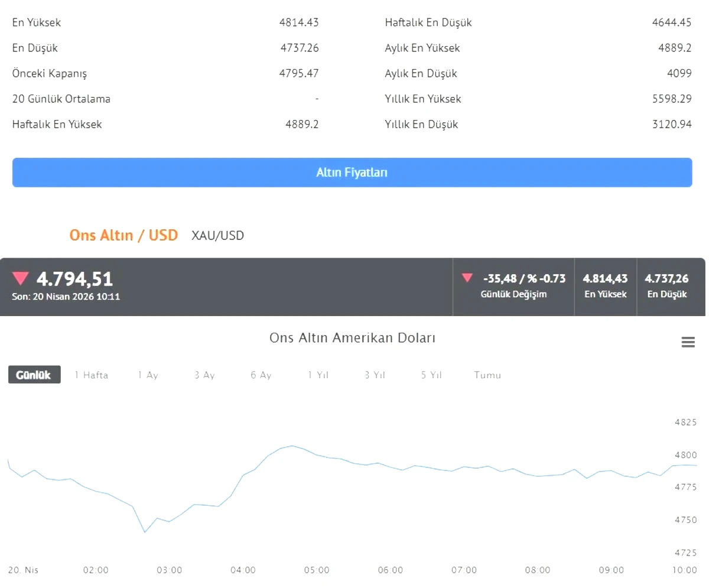
Task: Select the Günlük time range tab
Action: 34,375
